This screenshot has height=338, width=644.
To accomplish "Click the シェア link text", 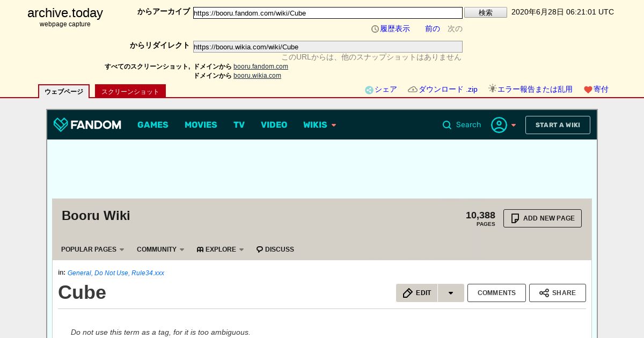I will pos(386,90).
